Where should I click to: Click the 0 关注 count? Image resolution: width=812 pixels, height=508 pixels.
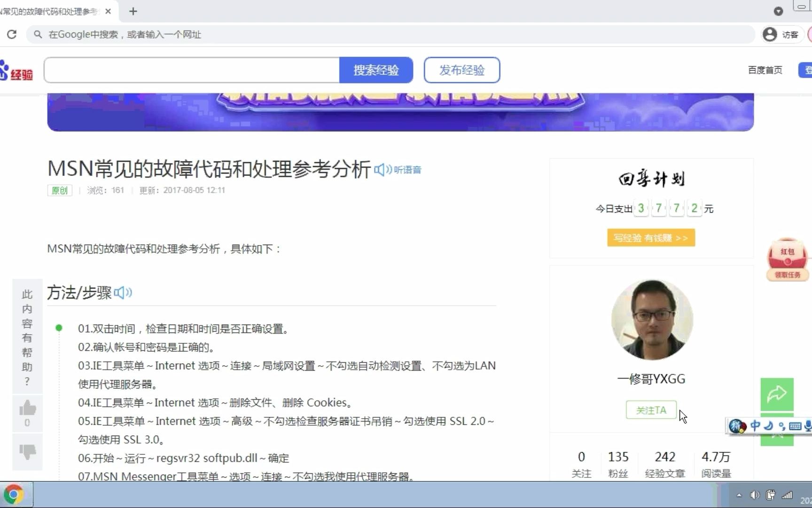click(x=581, y=464)
